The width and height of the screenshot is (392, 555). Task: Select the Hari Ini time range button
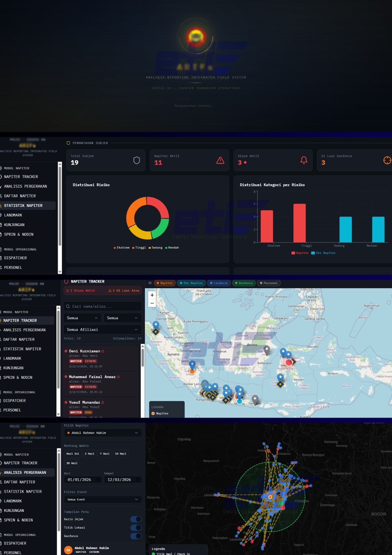click(73, 454)
